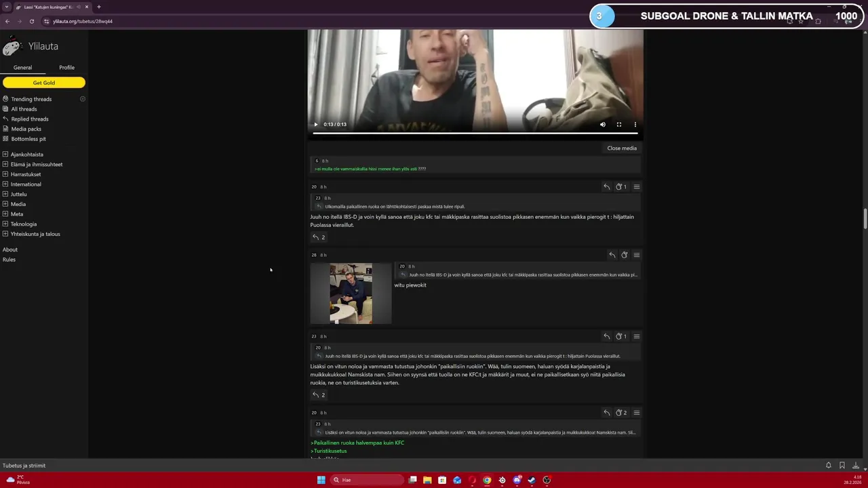Go back with the browser back arrow
Viewport: 868px width, 488px height.
tap(7, 21)
